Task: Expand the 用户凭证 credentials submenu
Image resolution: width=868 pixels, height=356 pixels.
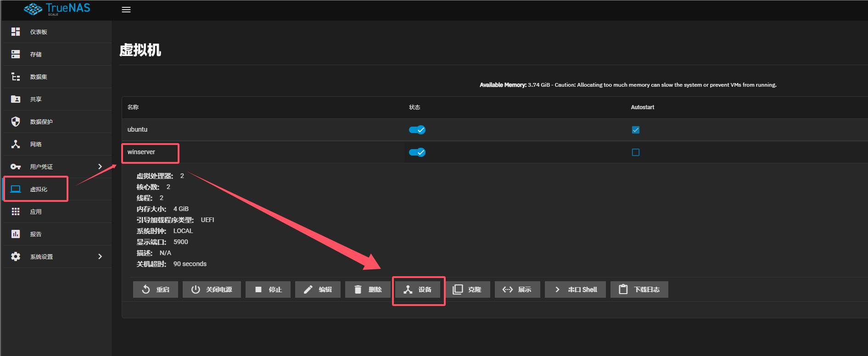Action: 100,167
